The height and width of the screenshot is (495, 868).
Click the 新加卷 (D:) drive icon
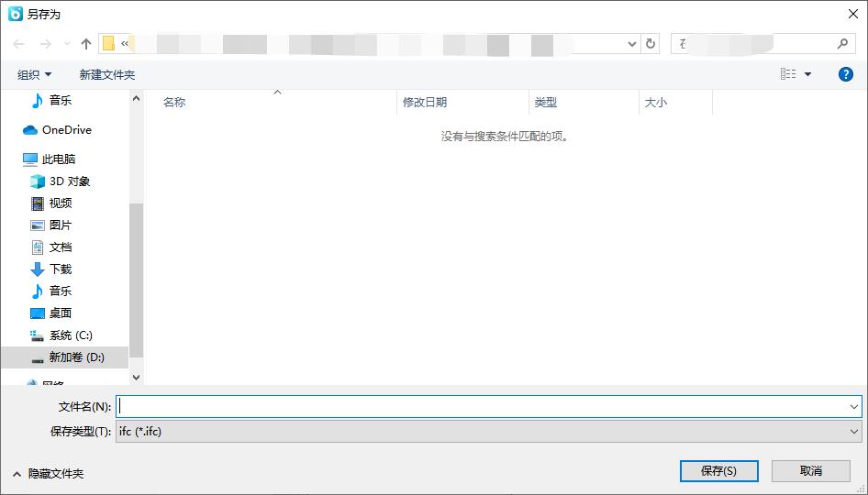(x=37, y=359)
